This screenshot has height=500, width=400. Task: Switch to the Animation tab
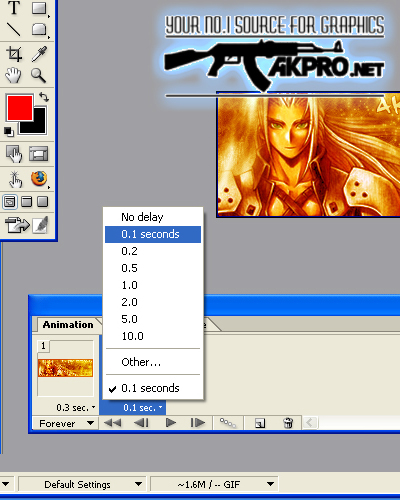[x=68, y=325]
